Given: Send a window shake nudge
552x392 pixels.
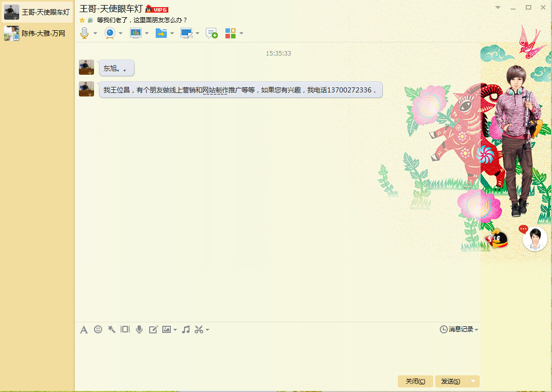Looking at the screenshot, I should point(125,329).
